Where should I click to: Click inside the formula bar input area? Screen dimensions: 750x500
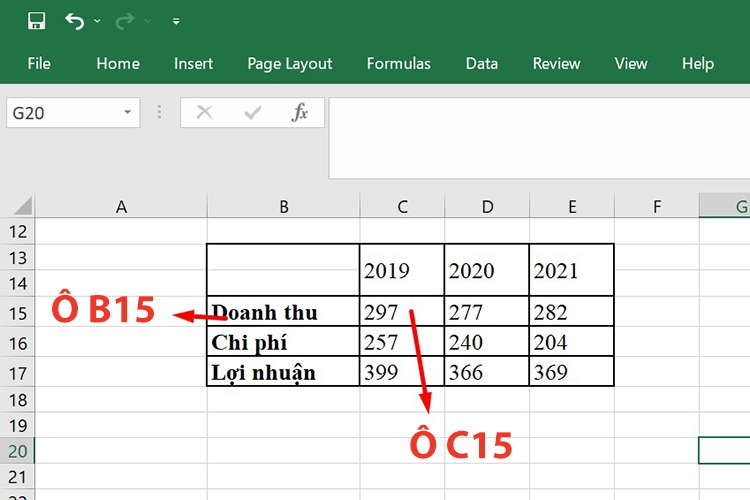click(x=539, y=138)
